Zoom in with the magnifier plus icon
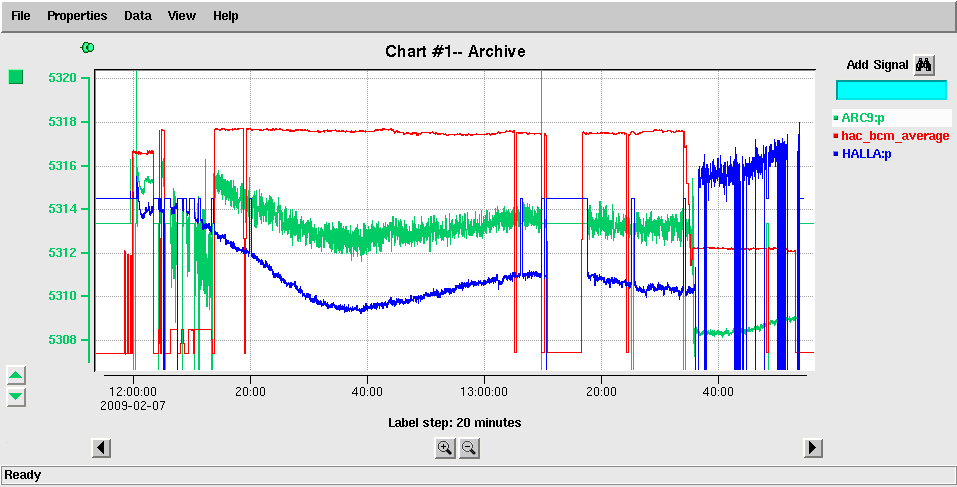The height and width of the screenshot is (487, 957). click(445, 449)
